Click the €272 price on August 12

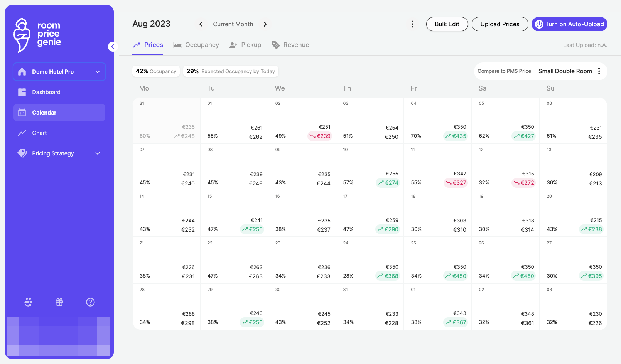[x=523, y=183]
